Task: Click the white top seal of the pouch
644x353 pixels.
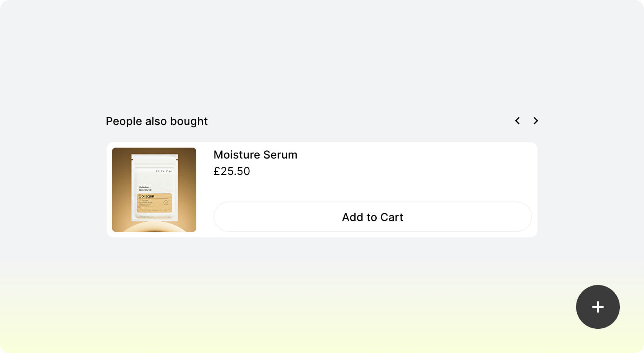Action: coord(155,159)
